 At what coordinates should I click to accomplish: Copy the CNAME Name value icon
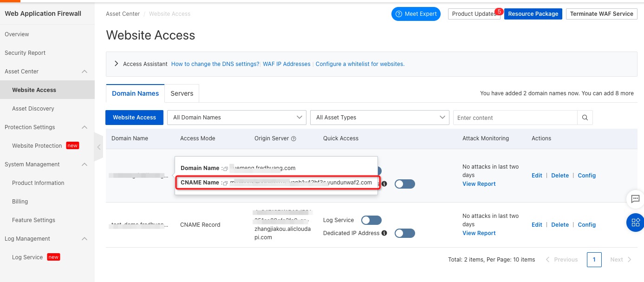coord(226,183)
